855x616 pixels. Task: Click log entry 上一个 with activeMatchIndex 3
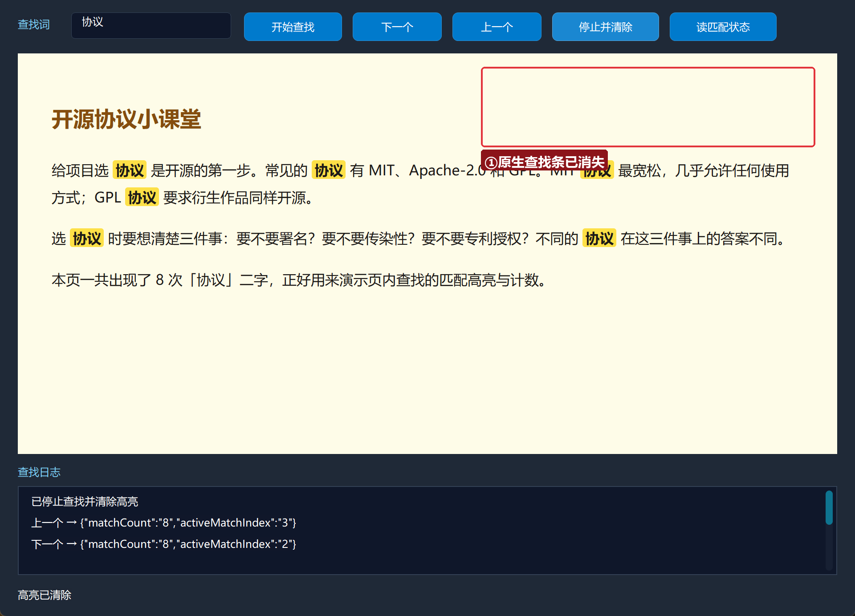[x=163, y=523]
